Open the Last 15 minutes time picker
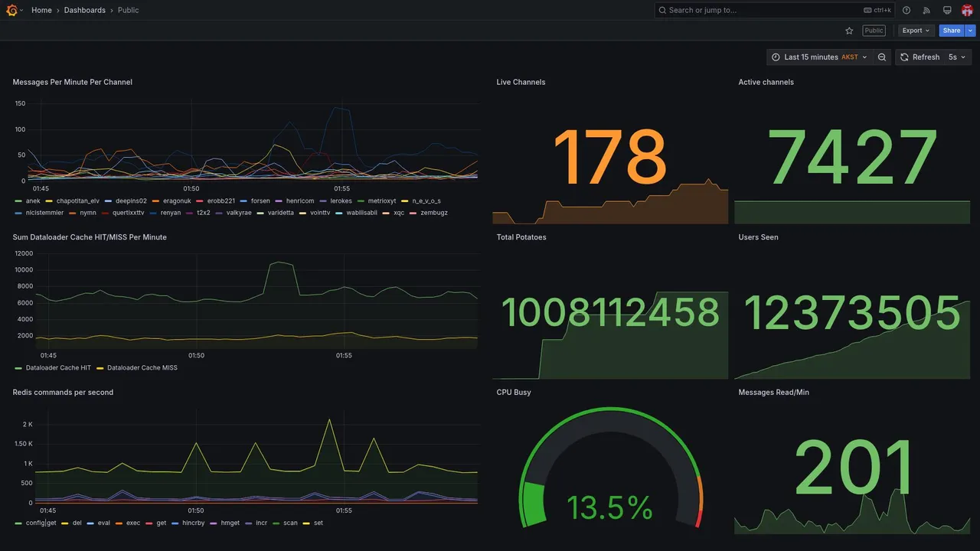 coord(819,57)
